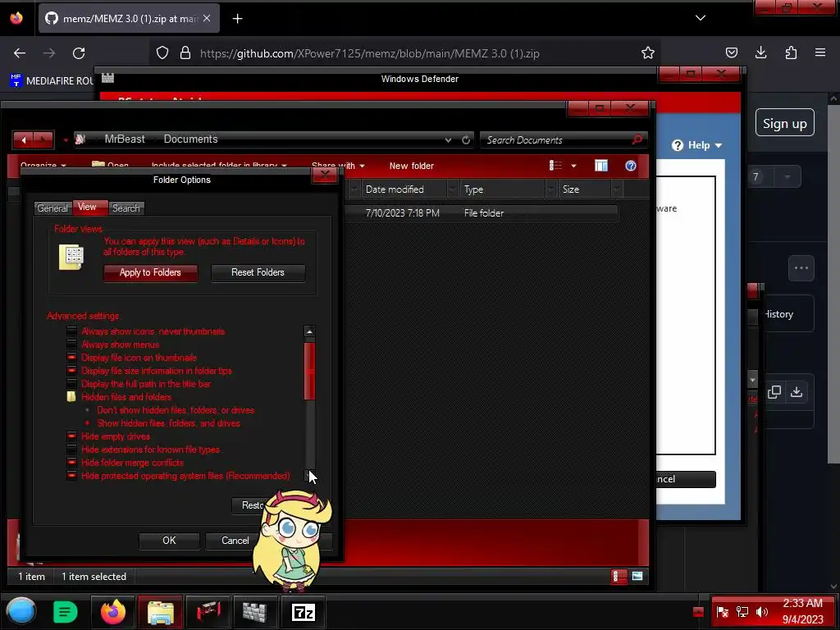Image resolution: width=840 pixels, height=630 pixels.
Task: Click MrBeast in the address breadcrumb
Action: coord(125,139)
